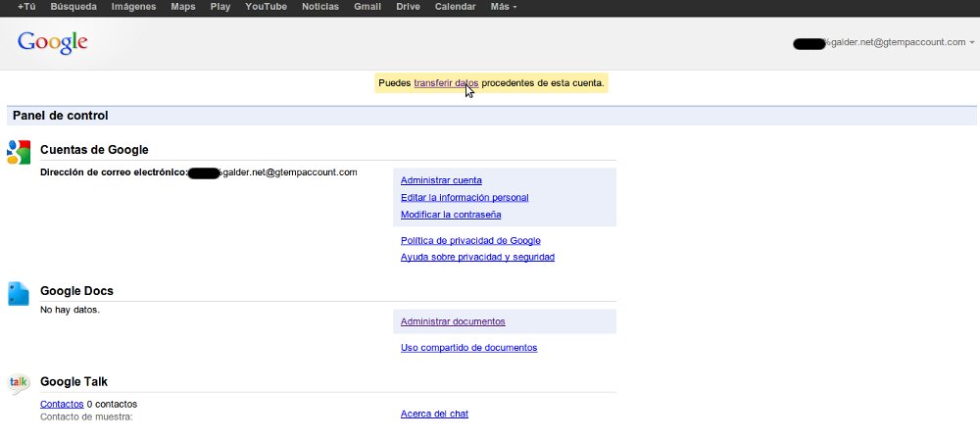
Task: Open Gmail from the top bar
Action: pyautogui.click(x=367, y=7)
